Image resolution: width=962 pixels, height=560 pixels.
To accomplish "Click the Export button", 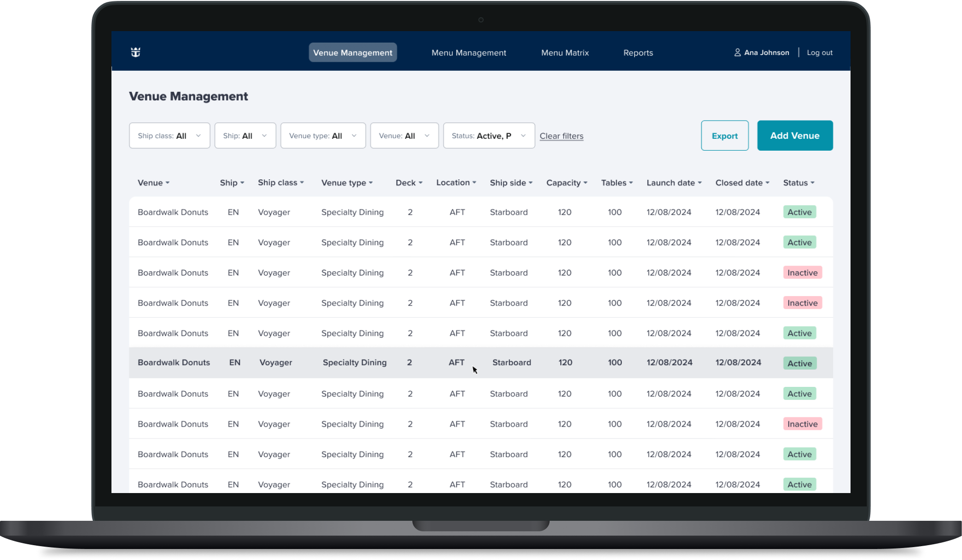I will tap(724, 136).
